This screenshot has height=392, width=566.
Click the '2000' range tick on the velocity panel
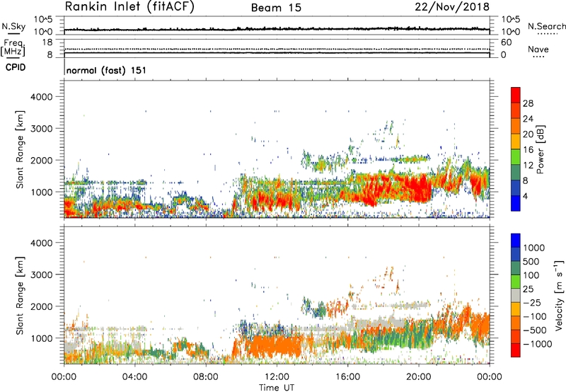pos(42,306)
